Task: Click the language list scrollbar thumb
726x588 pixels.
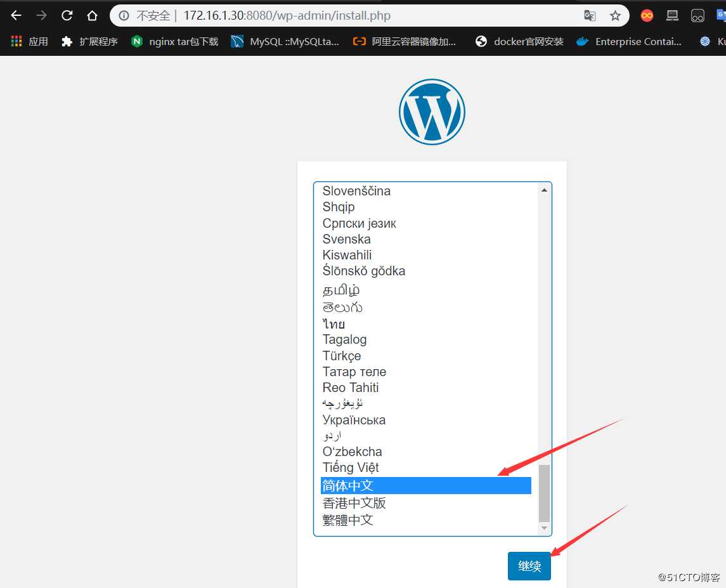Action: coord(544,493)
